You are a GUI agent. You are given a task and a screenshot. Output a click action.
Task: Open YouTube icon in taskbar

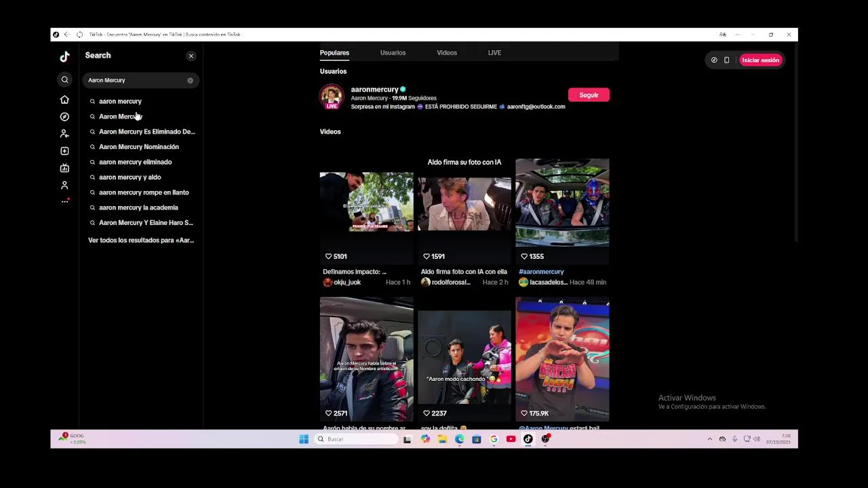[511, 439]
